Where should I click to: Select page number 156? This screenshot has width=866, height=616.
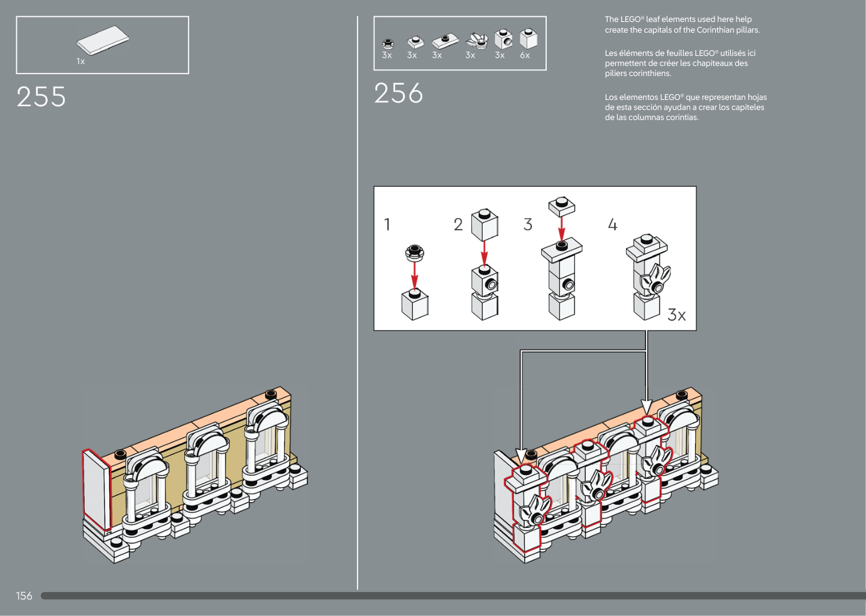point(24,596)
